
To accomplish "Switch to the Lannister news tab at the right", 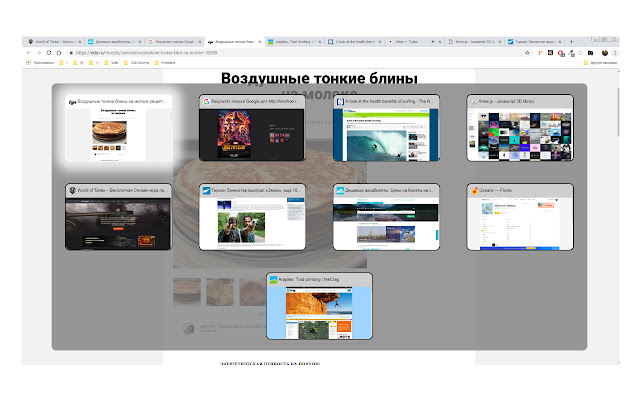I will (534, 42).
